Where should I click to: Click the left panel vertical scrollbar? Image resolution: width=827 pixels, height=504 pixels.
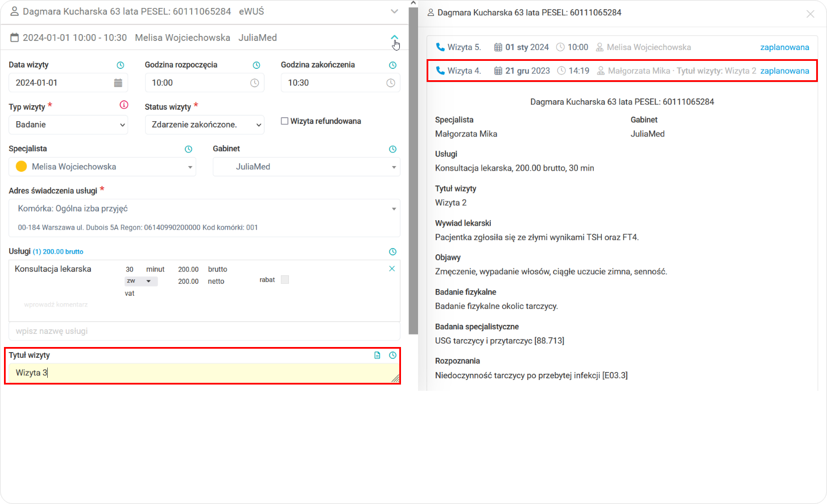coord(413,171)
